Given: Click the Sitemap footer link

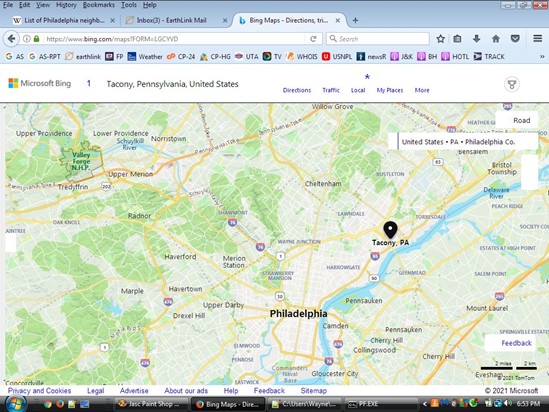Looking at the screenshot, I should pos(313,391).
